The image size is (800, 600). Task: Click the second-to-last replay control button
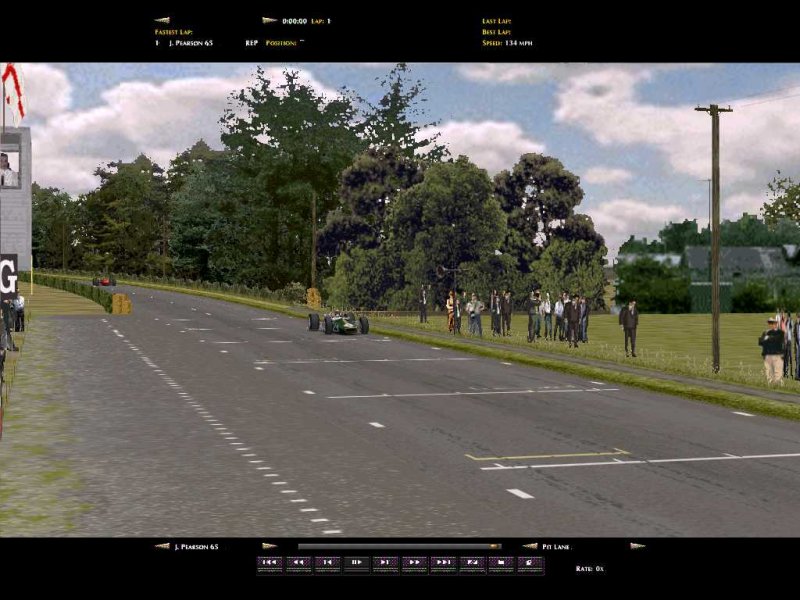tap(501, 563)
